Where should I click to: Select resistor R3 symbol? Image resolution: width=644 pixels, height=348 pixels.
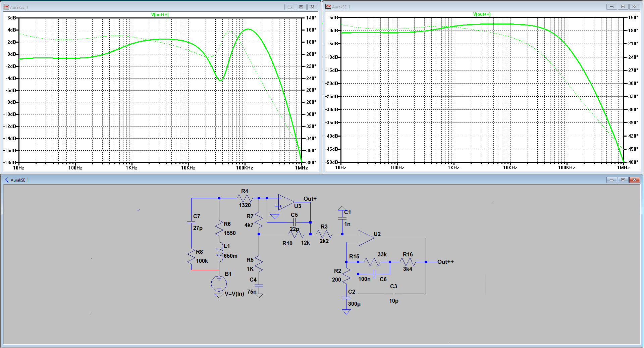(x=324, y=234)
